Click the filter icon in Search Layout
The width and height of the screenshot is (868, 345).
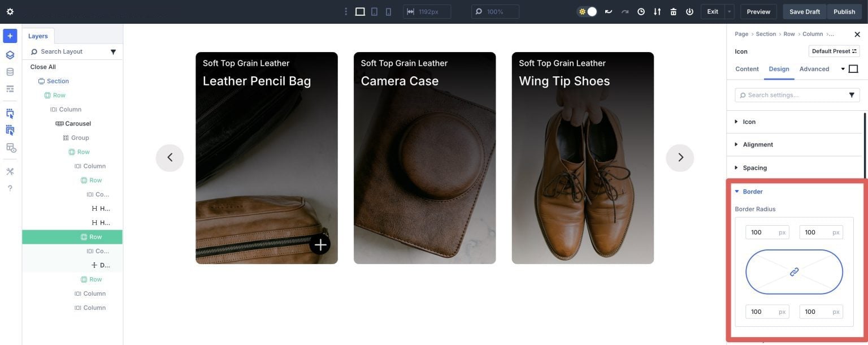tap(112, 51)
